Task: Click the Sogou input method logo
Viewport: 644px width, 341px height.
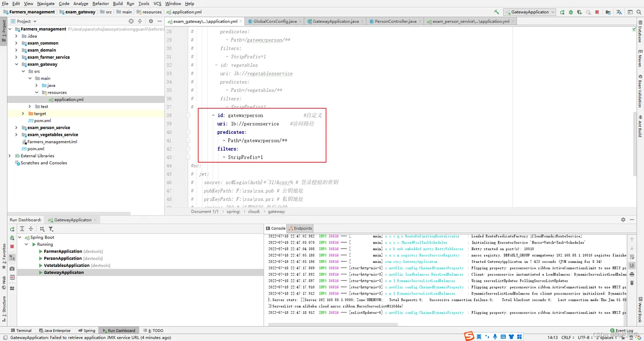Action: [x=469, y=336]
